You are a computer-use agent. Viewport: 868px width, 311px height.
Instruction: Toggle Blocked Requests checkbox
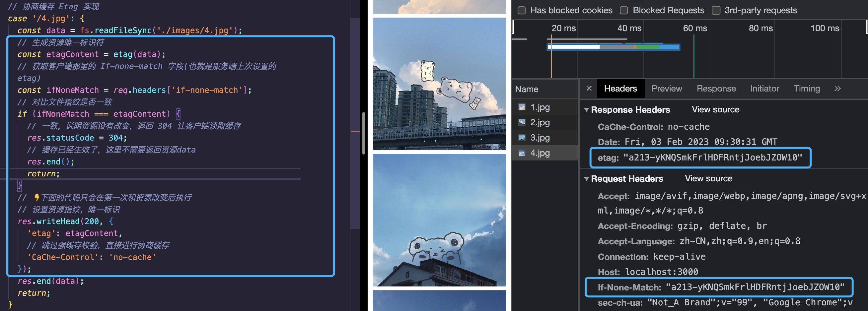(x=624, y=10)
